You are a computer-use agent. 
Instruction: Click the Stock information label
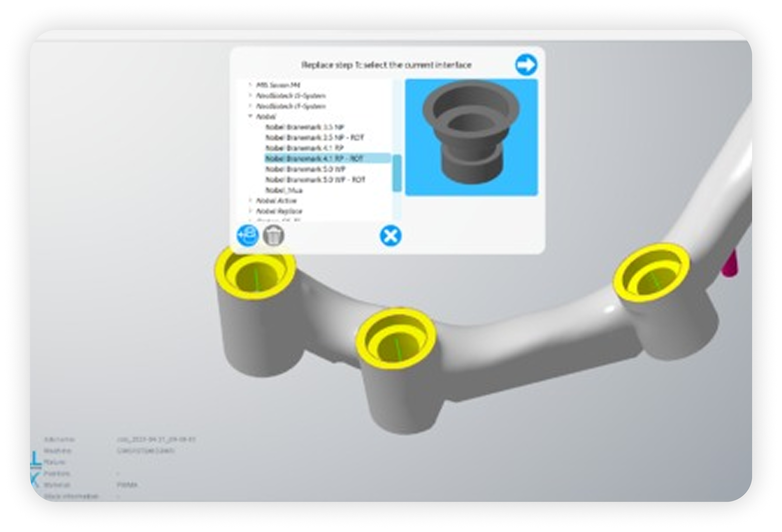[x=71, y=496]
